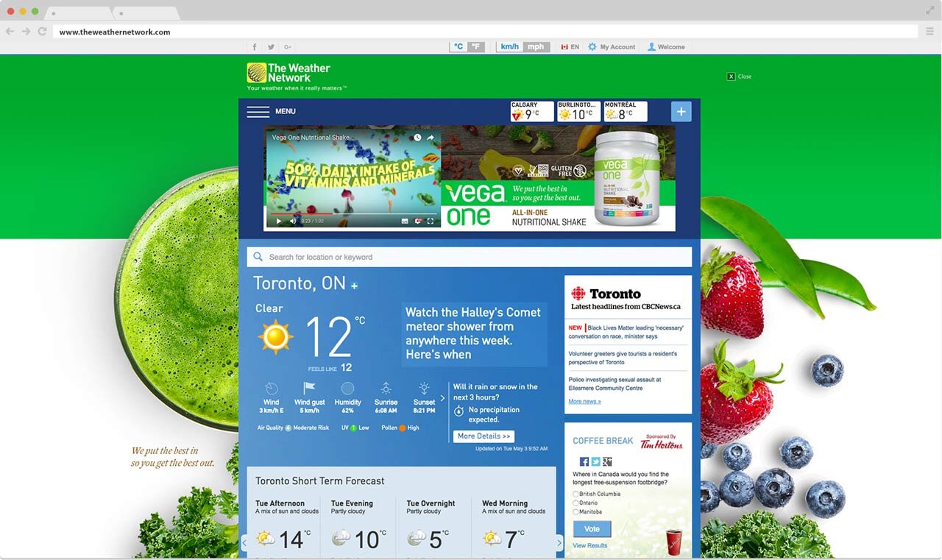Image resolution: width=942 pixels, height=560 pixels.
Task: Click The Weather Network logo
Action: click(x=288, y=73)
